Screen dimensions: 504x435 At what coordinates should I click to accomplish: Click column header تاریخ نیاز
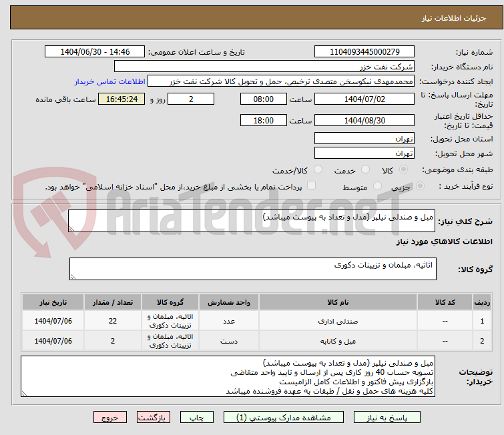click(x=53, y=302)
